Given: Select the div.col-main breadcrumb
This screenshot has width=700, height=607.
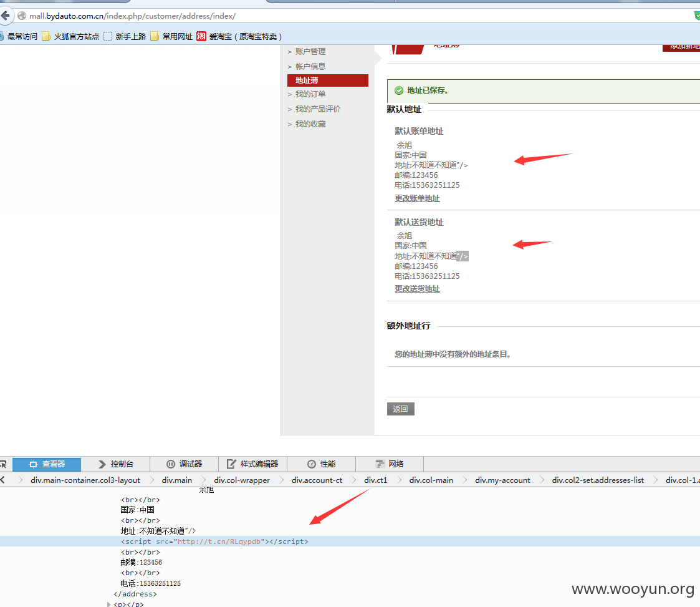Looking at the screenshot, I should 431,480.
